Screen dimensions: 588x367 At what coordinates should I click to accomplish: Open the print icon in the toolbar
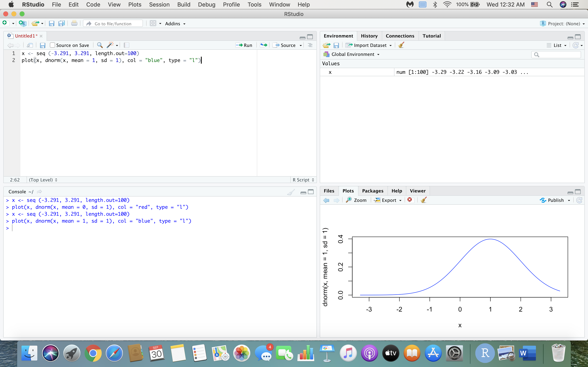pyautogui.click(x=74, y=23)
